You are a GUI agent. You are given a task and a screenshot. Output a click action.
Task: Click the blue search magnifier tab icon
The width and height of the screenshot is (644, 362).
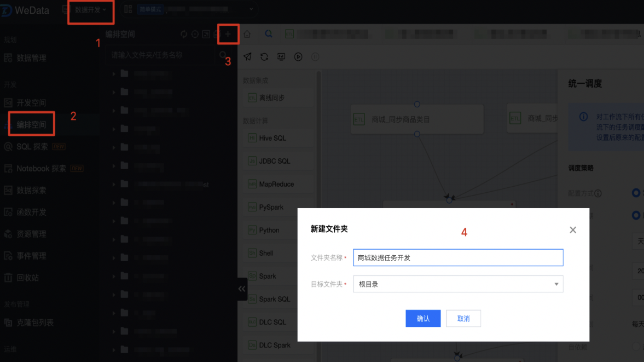pyautogui.click(x=269, y=34)
